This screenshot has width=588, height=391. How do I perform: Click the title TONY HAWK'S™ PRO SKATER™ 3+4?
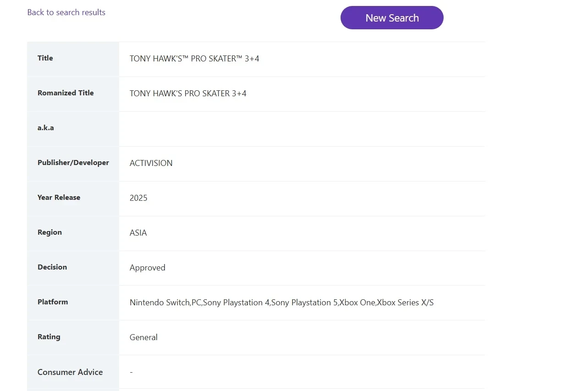pyautogui.click(x=194, y=59)
